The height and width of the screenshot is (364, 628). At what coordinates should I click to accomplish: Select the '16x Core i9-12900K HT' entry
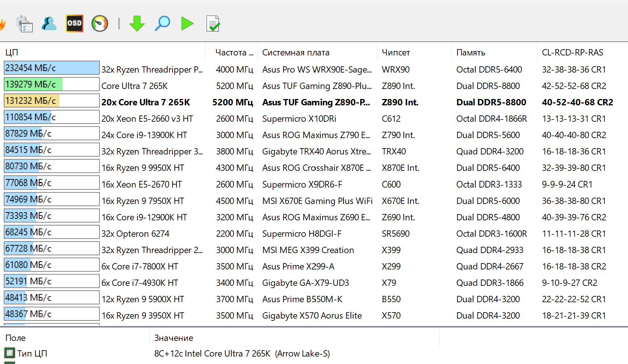click(144, 217)
